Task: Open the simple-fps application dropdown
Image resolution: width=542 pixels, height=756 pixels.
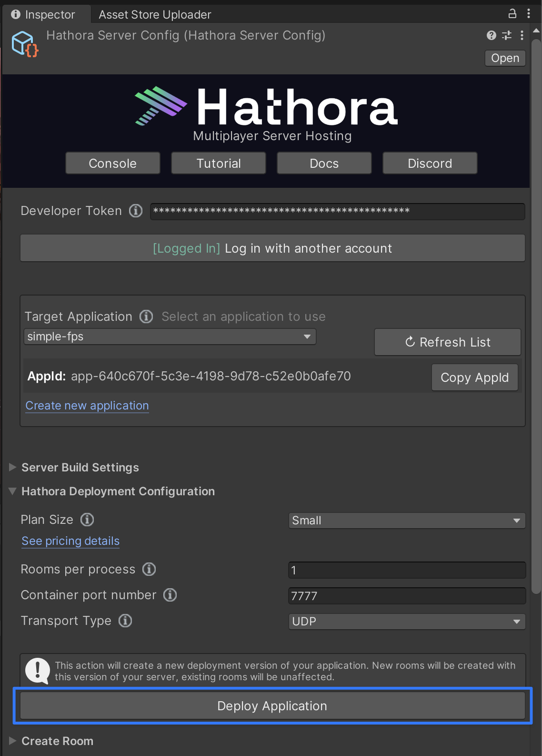Action: point(170,337)
